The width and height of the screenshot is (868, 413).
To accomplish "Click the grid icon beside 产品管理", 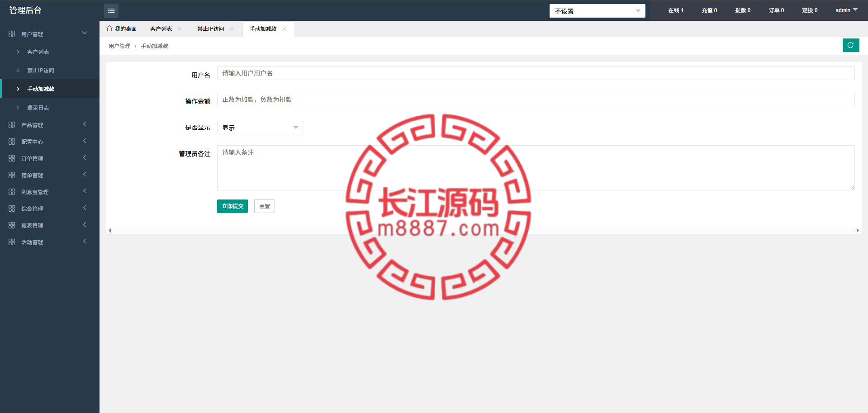I will [12, 125].
